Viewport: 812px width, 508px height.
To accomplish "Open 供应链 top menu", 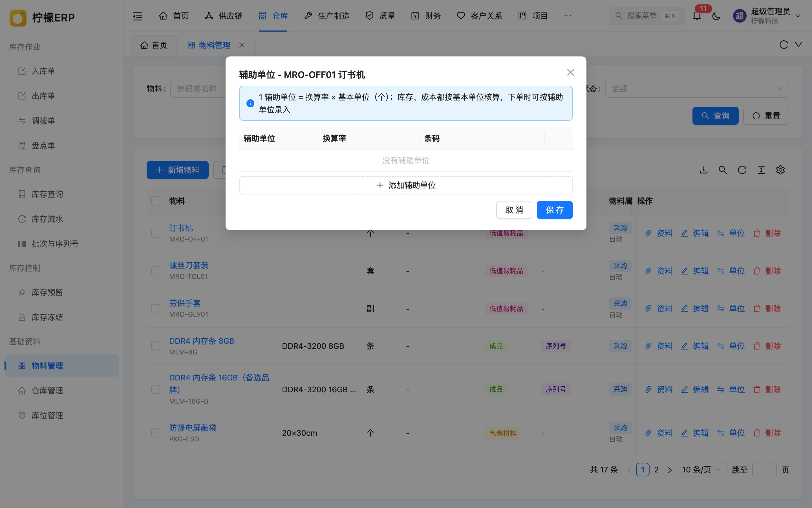I will pos(224,16).
